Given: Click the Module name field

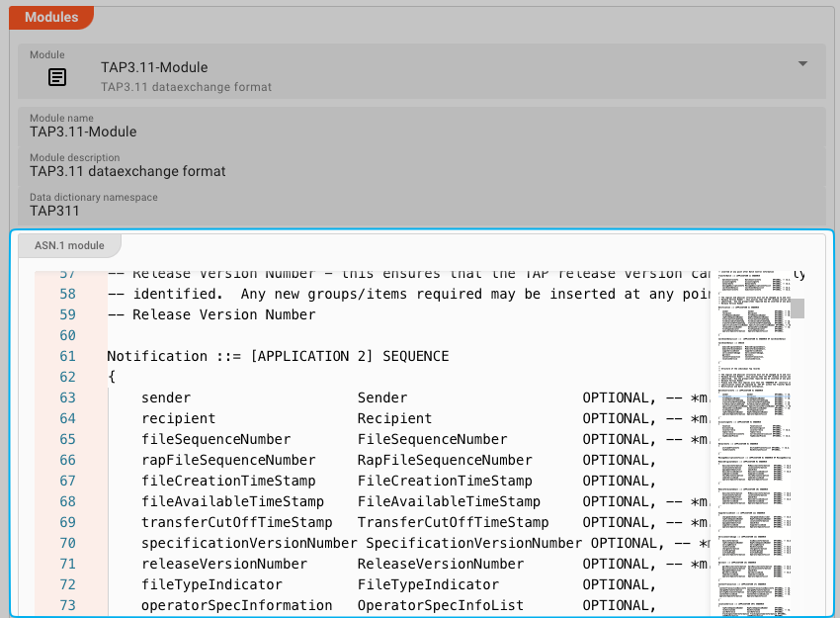Looking at the screenshot, I should tap(82, 132).
